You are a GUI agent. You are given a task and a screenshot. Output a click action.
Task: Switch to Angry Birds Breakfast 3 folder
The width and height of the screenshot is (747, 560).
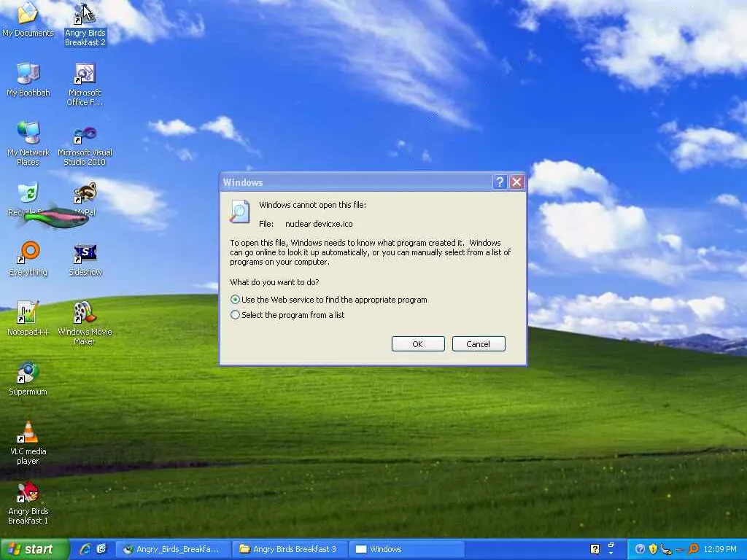(x=289, y=549)
